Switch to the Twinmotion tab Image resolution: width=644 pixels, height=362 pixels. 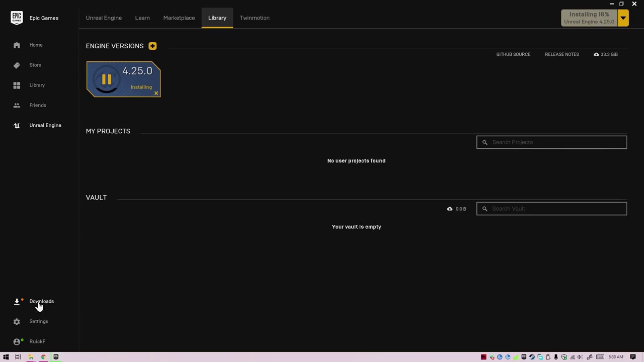coord(255,18)
